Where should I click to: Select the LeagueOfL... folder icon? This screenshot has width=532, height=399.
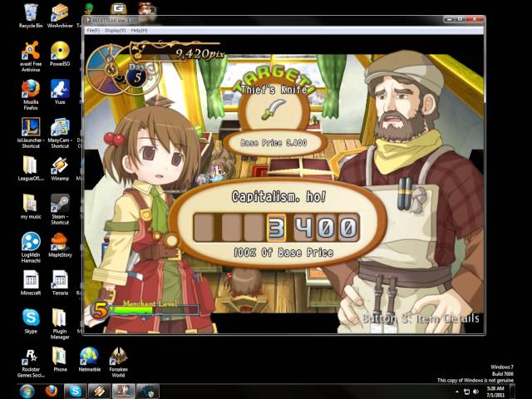pos(31,168)
